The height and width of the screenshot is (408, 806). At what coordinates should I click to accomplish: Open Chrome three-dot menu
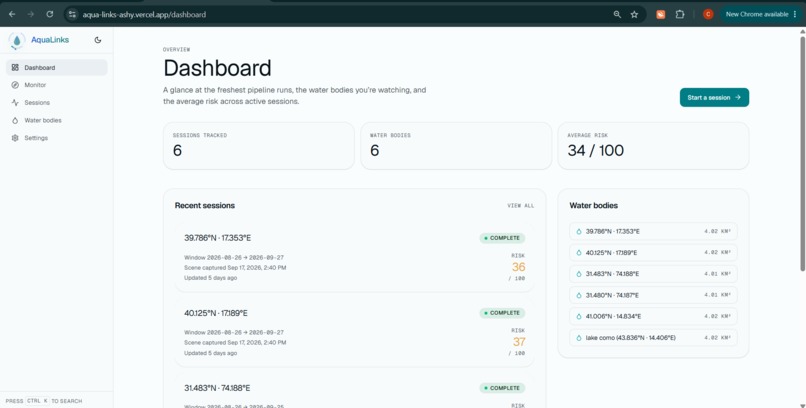click(x=795, y=14)
